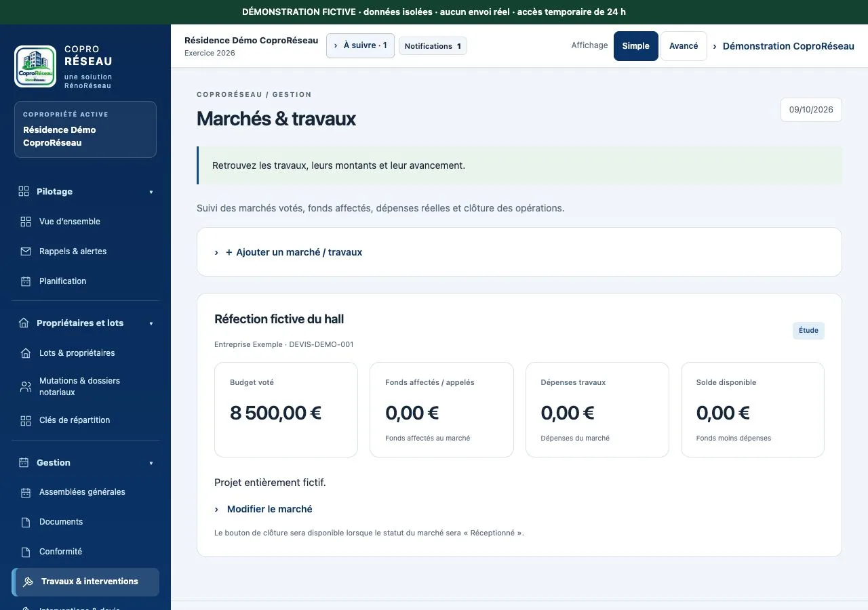Click Entreprise Exemple · DEVIS-DEMO-001 text

283,344
